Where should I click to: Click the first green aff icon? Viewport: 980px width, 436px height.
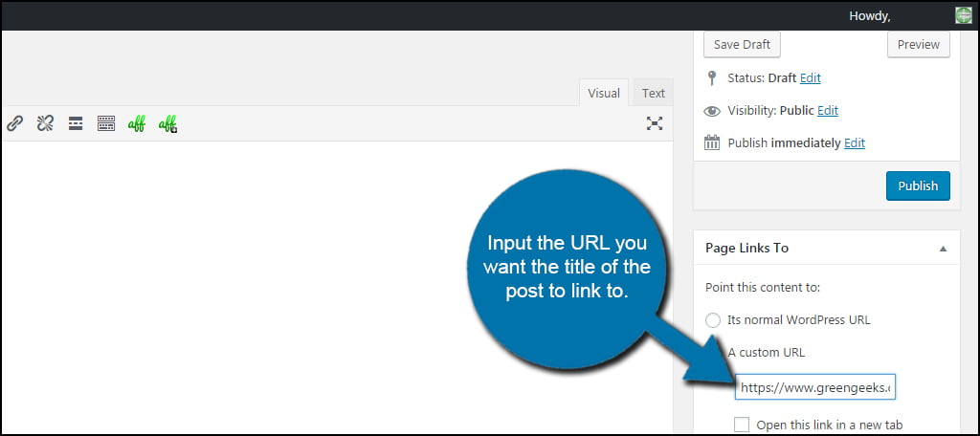[136, 123]
